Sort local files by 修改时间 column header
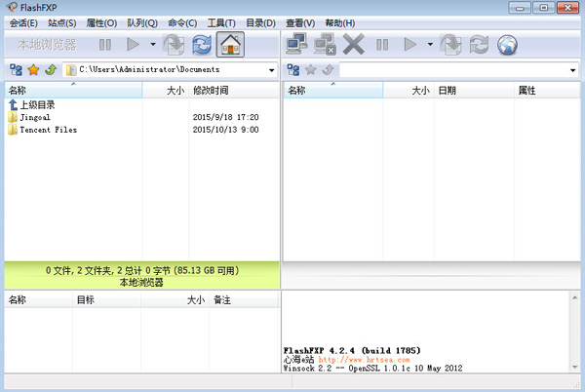The image size is (585, 392). point(211,91)
